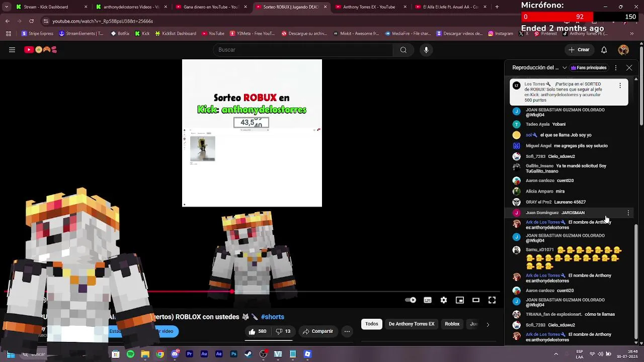Open Google Chrome from the taskbar
The height and width of the screenshot is (362, 644).
160,354
